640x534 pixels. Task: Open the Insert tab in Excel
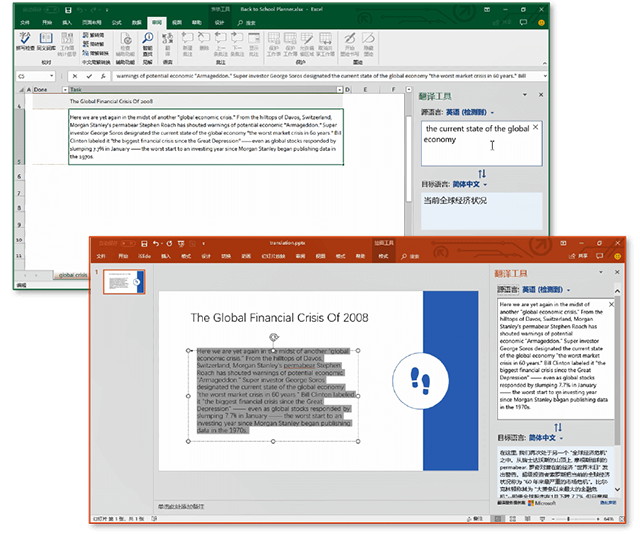pos(67,22)
